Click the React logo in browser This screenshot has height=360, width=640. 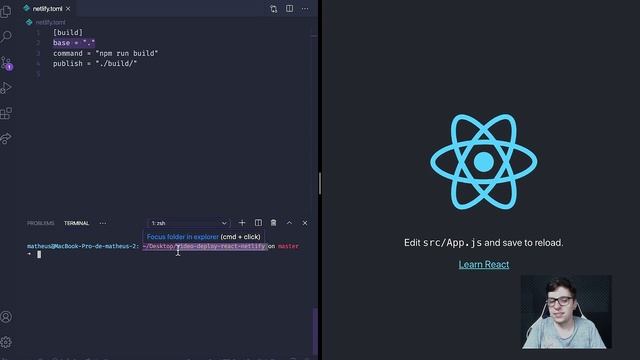click(x=484, y=162)
